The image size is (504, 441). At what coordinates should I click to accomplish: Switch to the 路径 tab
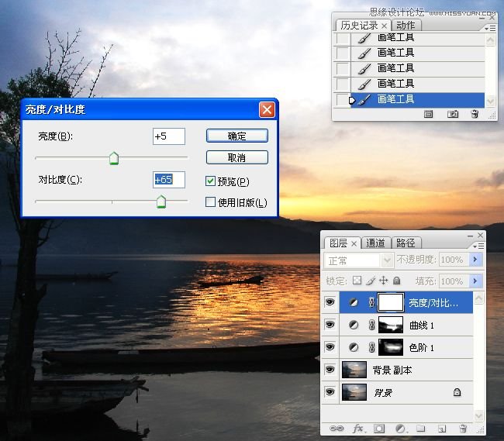click(x=406, y=243)
